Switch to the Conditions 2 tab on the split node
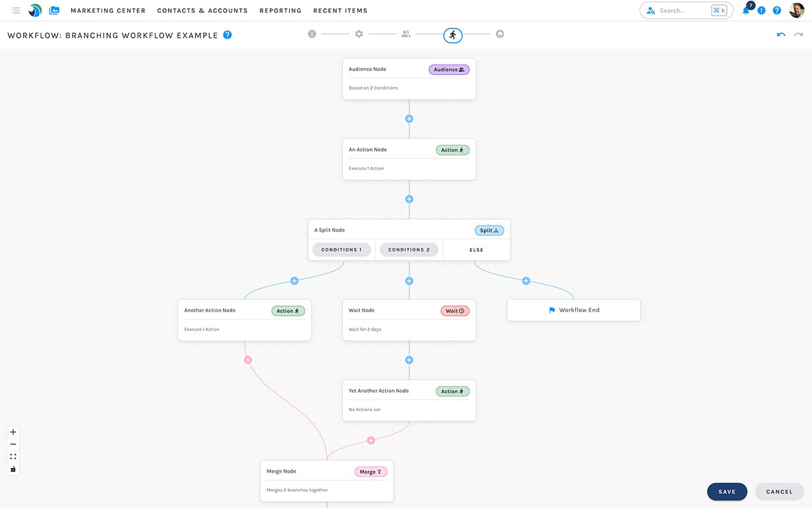 tap(409, 249)
